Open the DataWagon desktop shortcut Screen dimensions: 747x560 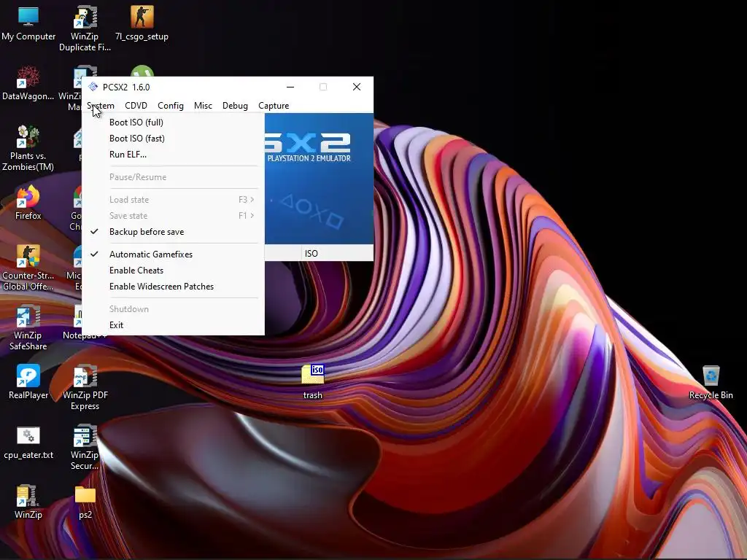28,83
